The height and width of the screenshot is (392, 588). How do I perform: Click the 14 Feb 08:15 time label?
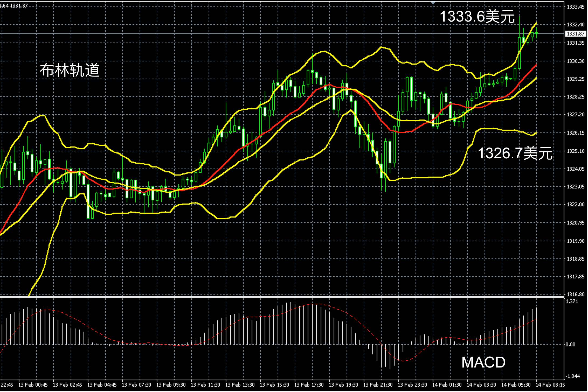[x=550, y=385]
